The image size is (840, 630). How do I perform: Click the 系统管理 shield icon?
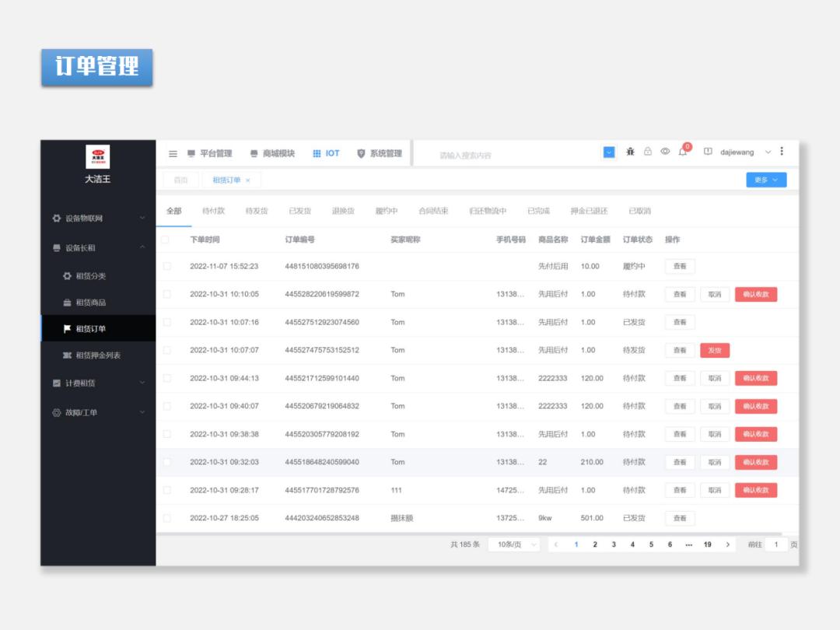[359, 153]
